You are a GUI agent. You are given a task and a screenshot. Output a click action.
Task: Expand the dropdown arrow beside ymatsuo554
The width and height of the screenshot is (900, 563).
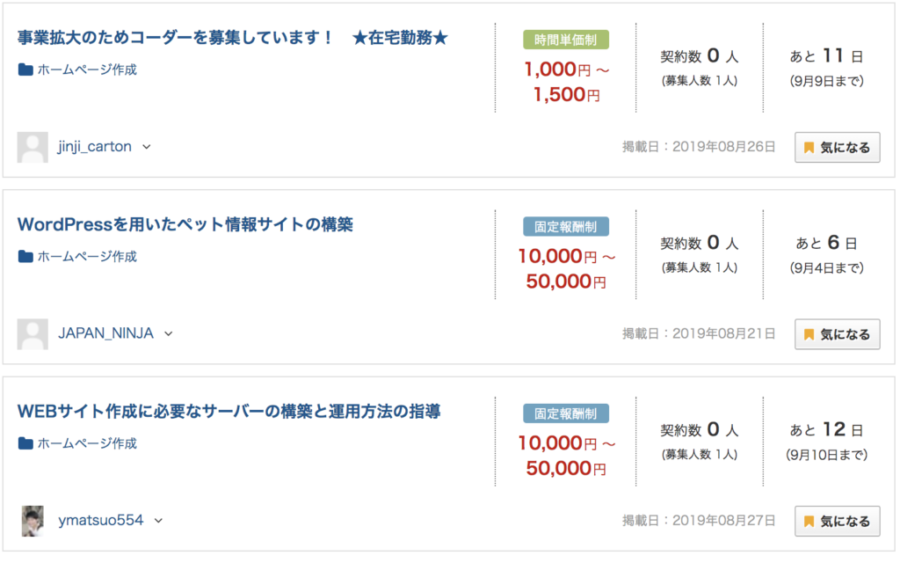(x=159, y=521)
